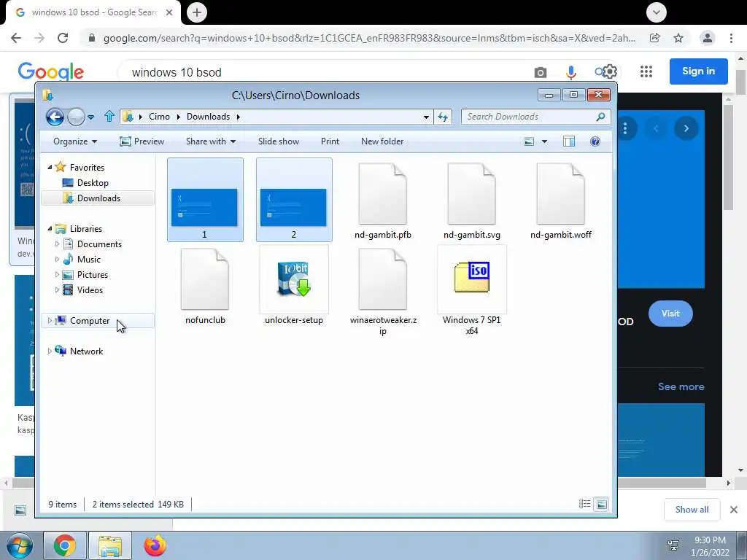Screen dimensions: 747x560
Task: Select the winaerotweaker.zip file icon
Action: tap(382, 279)
